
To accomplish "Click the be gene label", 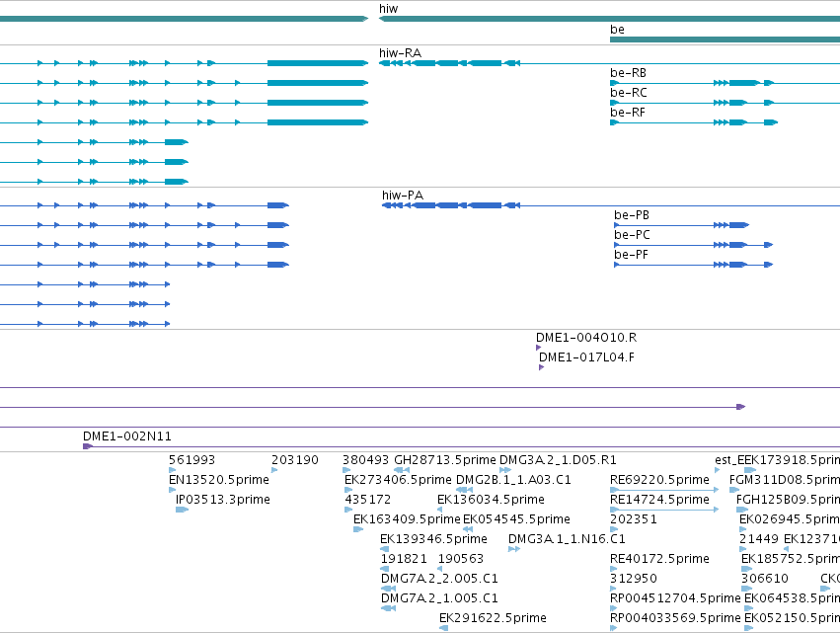I will tap(617, 30).
